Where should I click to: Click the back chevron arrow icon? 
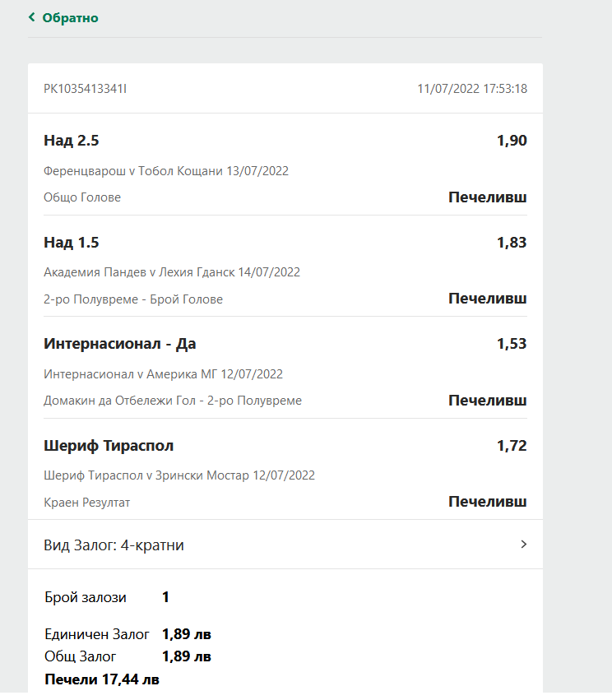(x=30, y=16)
